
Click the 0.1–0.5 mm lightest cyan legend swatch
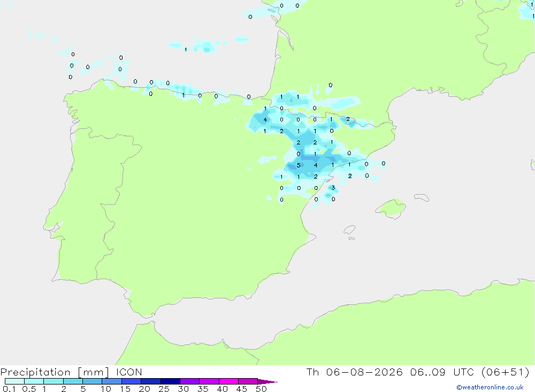pyautogui.click(x=14, y=381)
